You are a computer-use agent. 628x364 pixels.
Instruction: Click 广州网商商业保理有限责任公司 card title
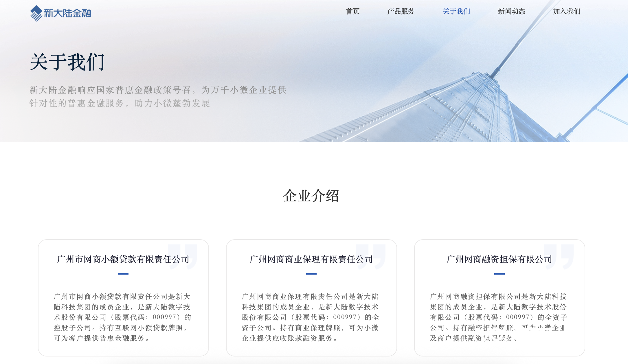point(311,259)
